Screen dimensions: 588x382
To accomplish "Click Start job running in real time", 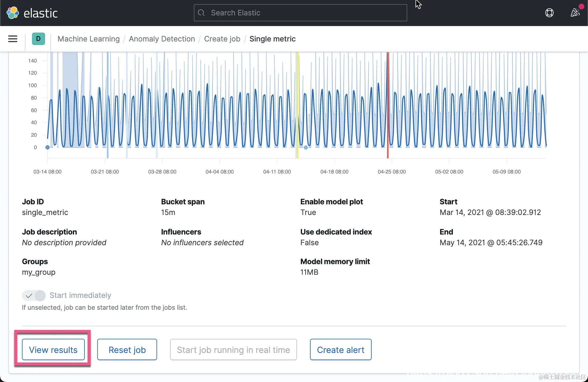I will (x=233, y=350).
